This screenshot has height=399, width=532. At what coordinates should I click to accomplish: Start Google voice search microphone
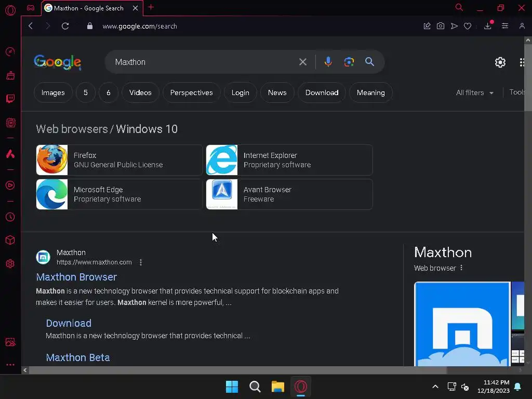point(328,62)
